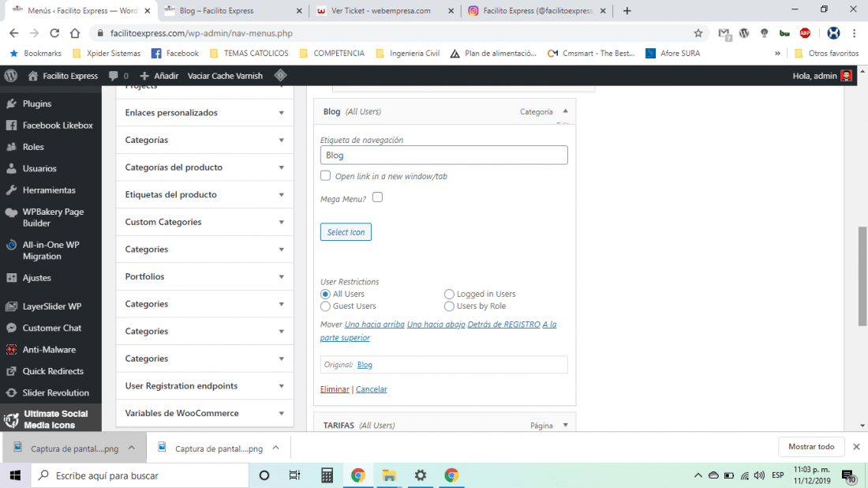Click the Slider Revolution refresh icon
Viewport: 868px width, 488px height.
coord(11,392)
